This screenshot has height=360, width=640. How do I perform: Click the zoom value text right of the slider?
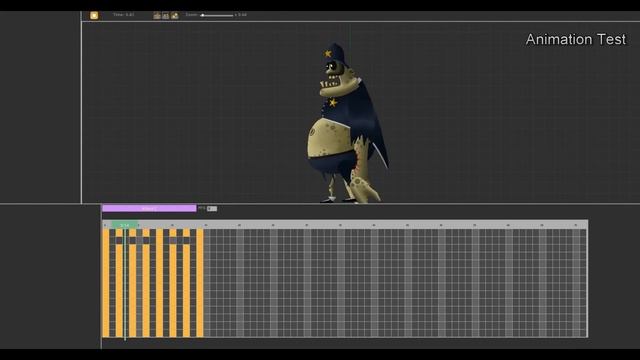(x=241, y=15)
